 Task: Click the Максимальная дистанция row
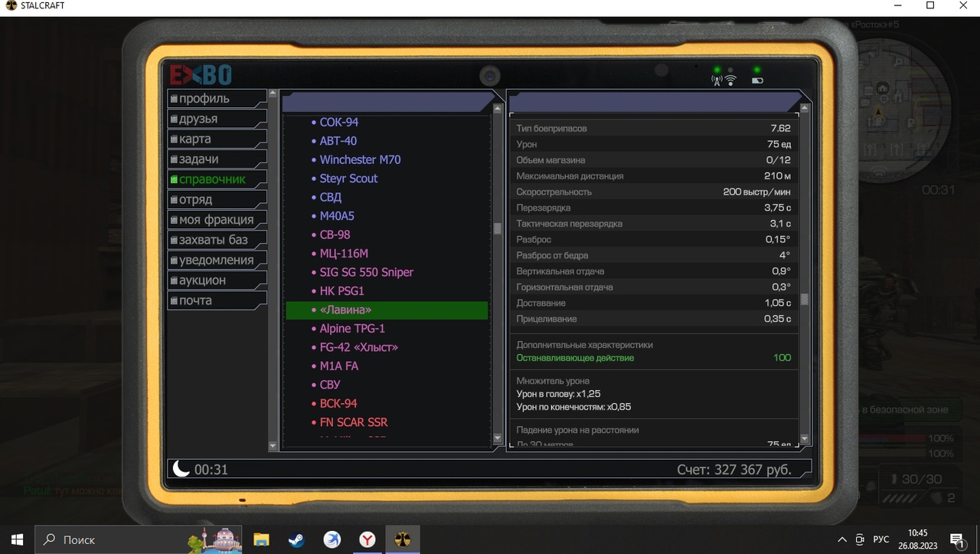[654, 175]
